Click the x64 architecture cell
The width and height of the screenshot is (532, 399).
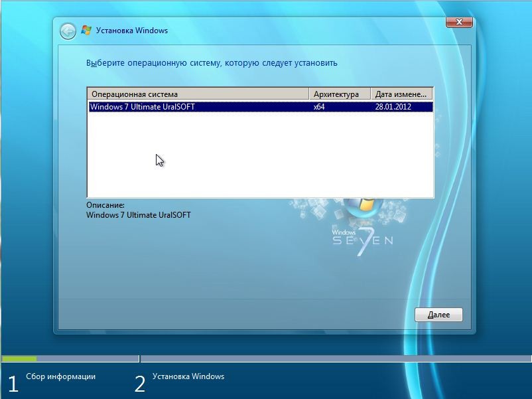[319, 107]
